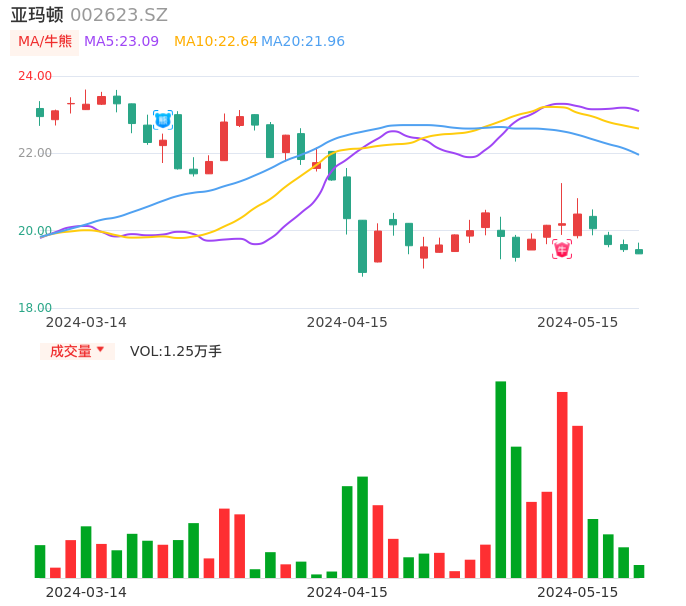Click the tallest green volume bar
686x606 pixels.
coord(500,479)
